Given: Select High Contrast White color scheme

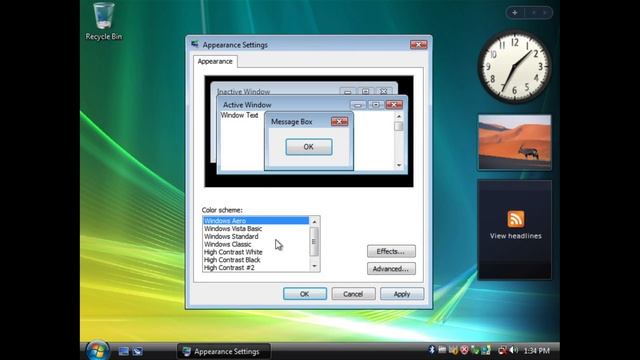Looking at the screenshot, I should [256, 252].
